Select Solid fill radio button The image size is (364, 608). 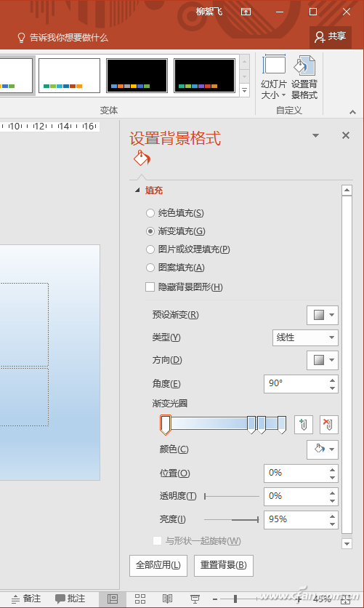point(150,213)
